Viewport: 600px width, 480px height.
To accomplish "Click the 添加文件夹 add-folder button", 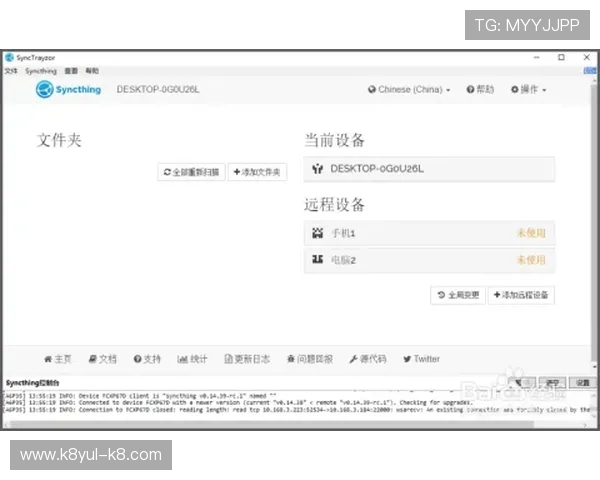I will 257,172.
